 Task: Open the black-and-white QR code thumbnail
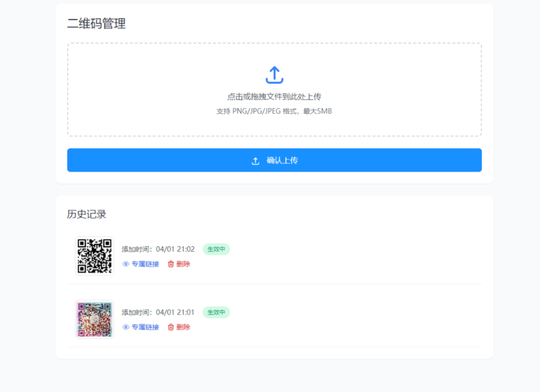click(95, 256)
